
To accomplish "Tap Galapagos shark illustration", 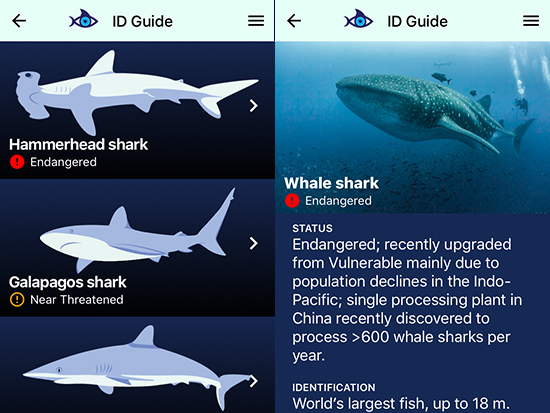I will pyautogui.click(x=138, y=230).
